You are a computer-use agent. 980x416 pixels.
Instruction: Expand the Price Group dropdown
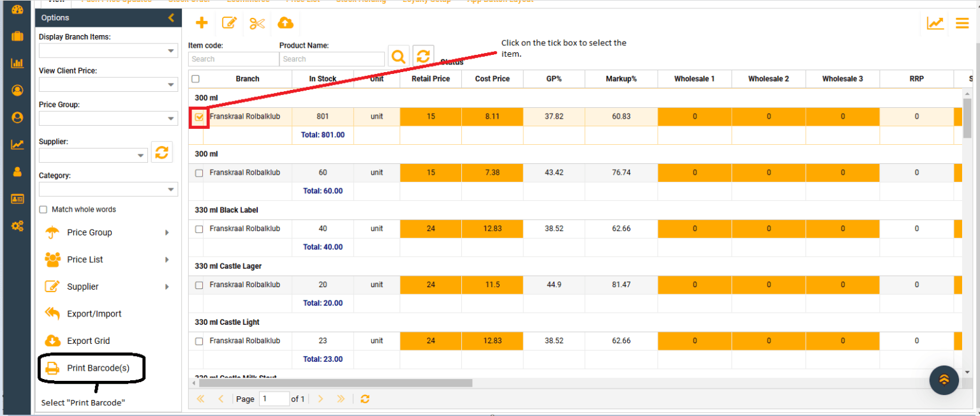click(x=108, y=119)
